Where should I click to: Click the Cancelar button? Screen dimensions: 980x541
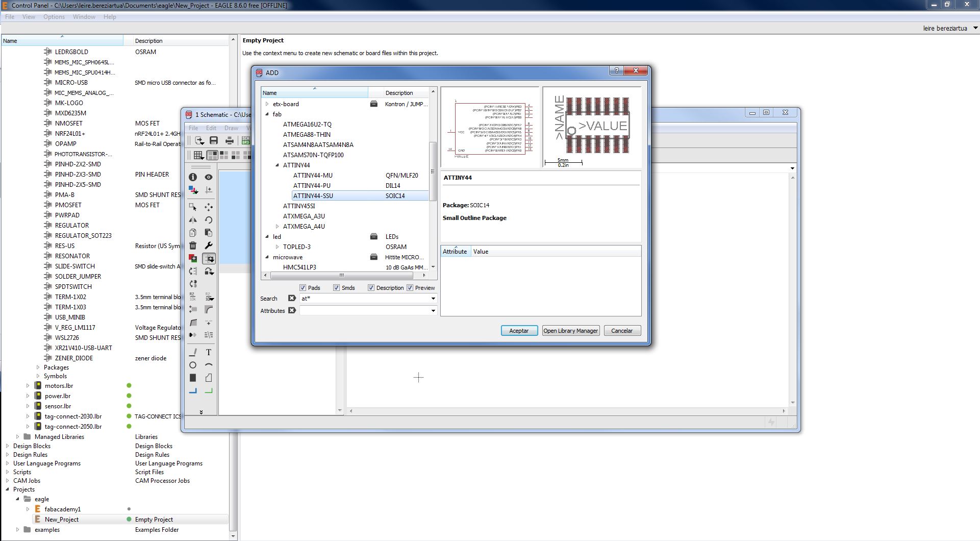pyautogui.click(x=622, y=331)
